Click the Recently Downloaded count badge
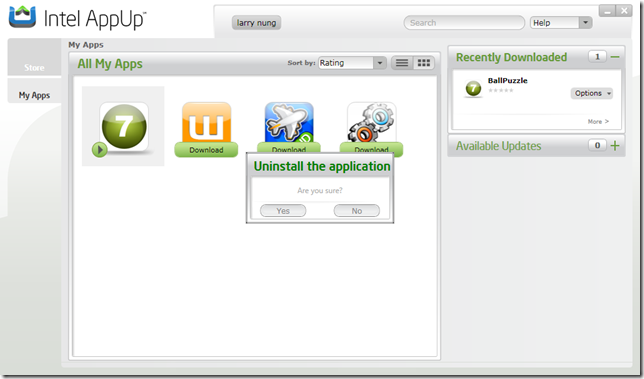The height and width of the screenshot is (379, 644). [x=597, y=57]
